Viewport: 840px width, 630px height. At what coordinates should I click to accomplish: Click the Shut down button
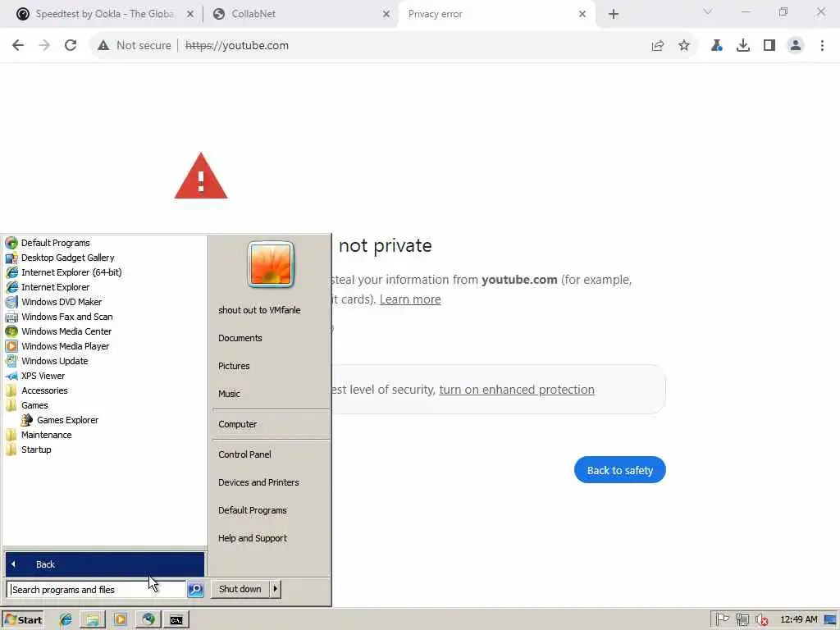[x=240, y=589]
